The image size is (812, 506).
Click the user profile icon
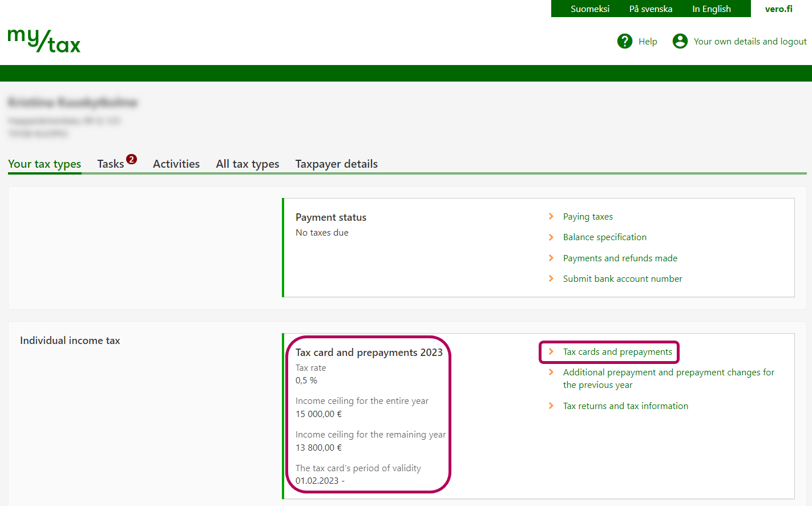tap(680, 41)
